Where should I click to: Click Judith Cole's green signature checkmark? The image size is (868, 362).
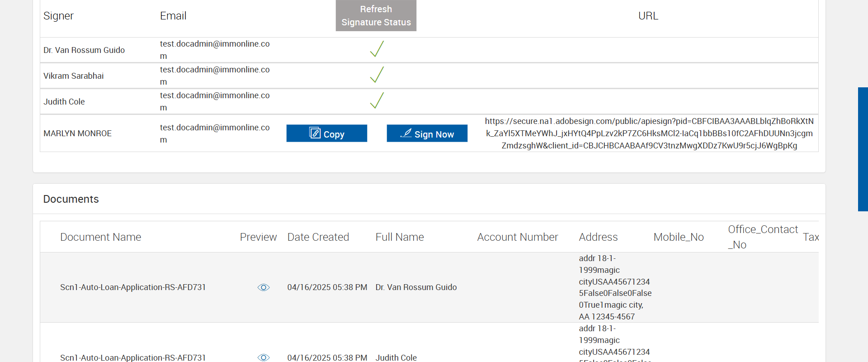(377, 100)
